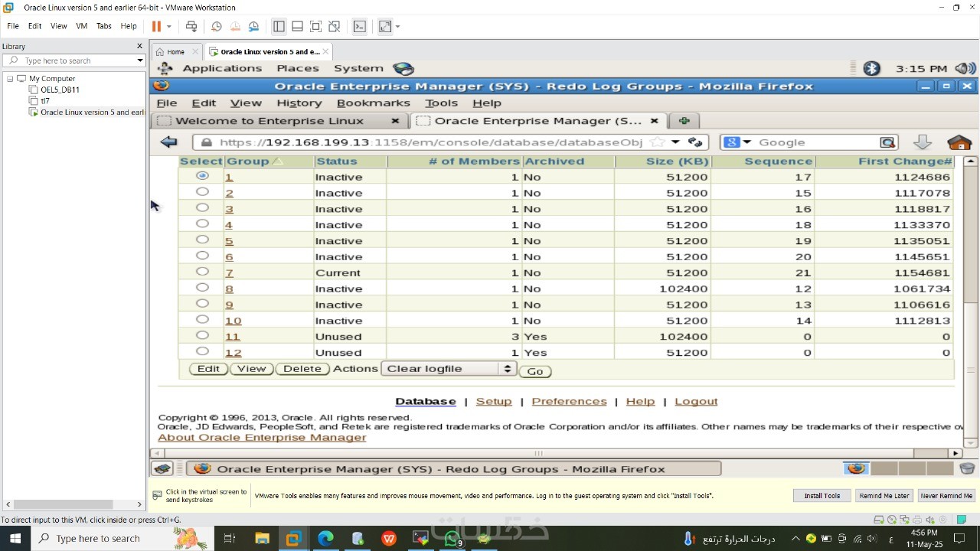Open the search engine selector dropdown next to Google
This screenshot has height=551, width=980.
(746, 142)
